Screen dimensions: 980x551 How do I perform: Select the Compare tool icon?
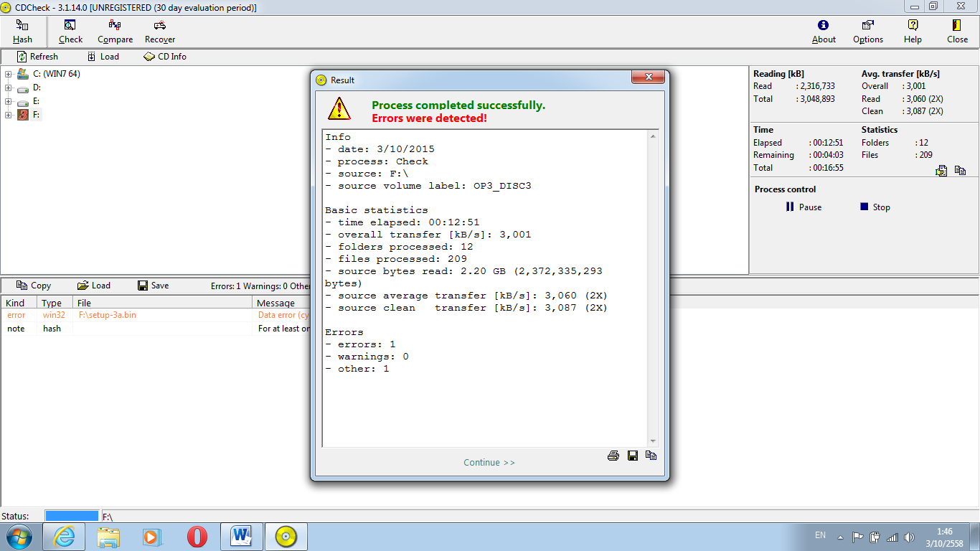pyautogui.click(x=115, y=26)
